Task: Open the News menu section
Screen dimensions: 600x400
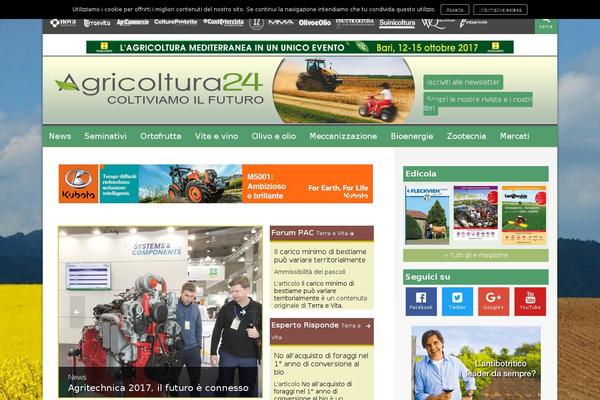Action: coord(60,136)
